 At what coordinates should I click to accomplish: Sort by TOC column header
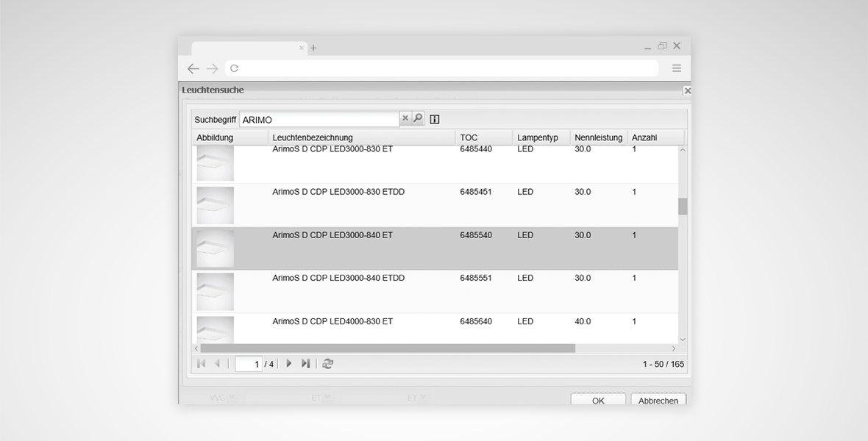tap(484, 137)
